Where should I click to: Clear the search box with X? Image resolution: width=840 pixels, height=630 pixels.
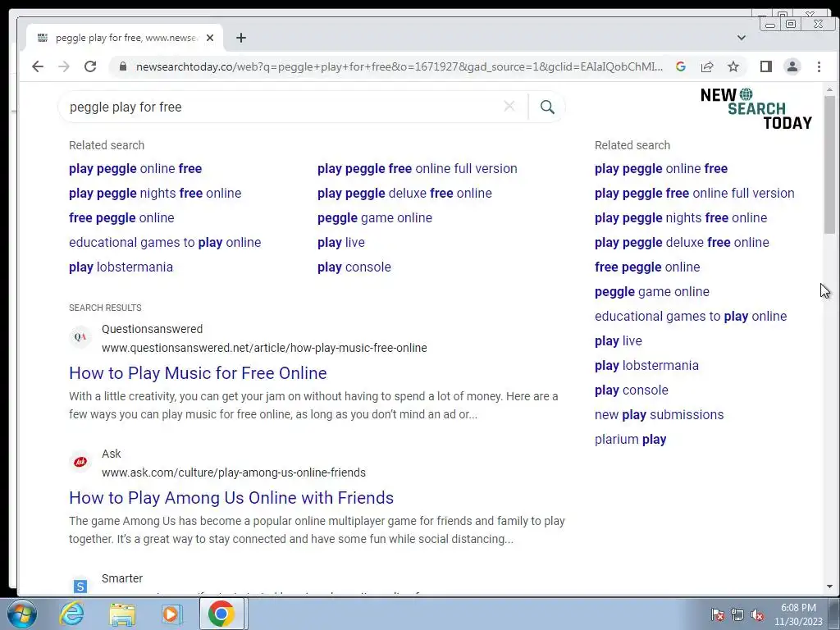click(509, 106)
